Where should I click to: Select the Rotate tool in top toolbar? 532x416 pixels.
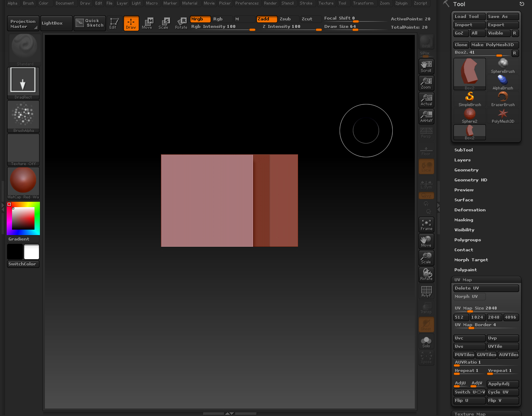click(181, 23)
